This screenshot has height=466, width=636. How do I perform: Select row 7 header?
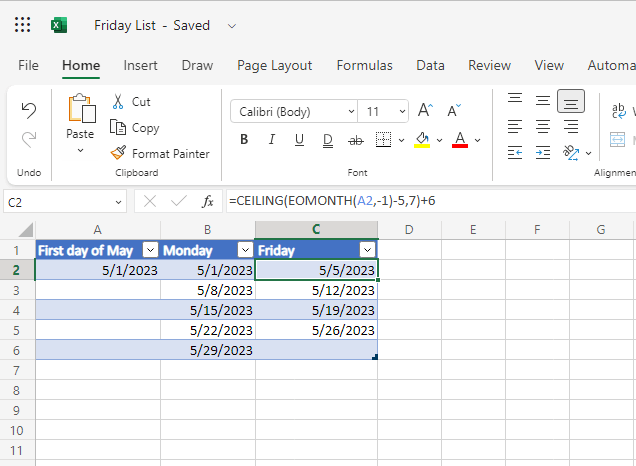coord(17,370)
